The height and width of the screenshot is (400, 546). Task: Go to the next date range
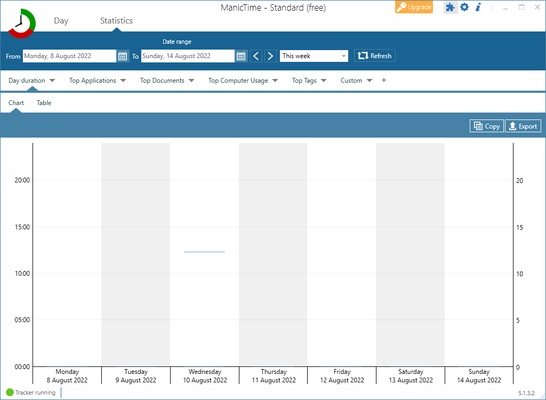pyautogui.click(x=270, y=56)
